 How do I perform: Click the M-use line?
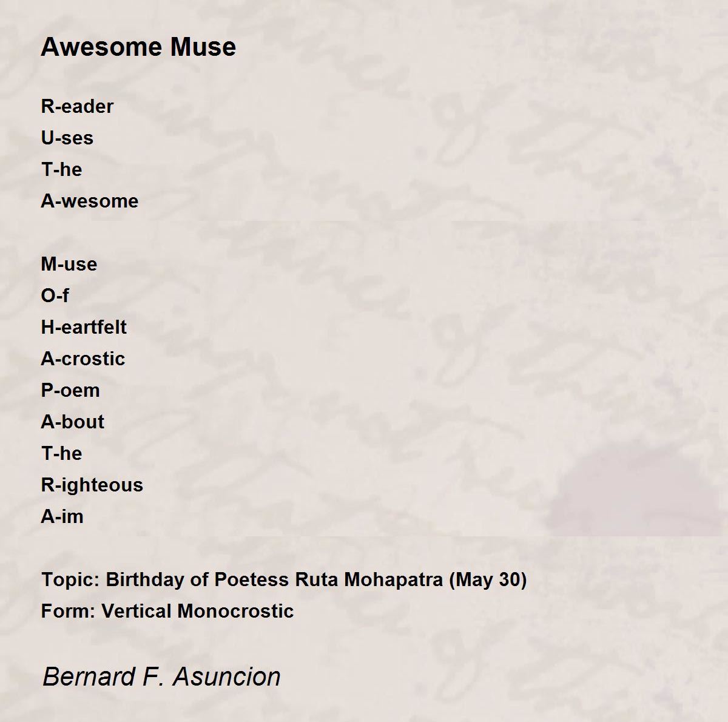[x=69, y=264]
